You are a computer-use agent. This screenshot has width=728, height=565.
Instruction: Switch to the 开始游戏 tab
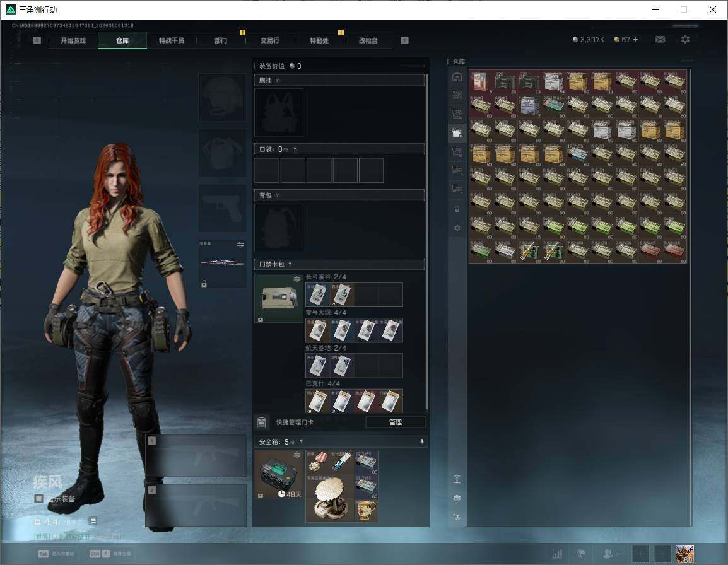pyautogui.click(x=73, y=40)
